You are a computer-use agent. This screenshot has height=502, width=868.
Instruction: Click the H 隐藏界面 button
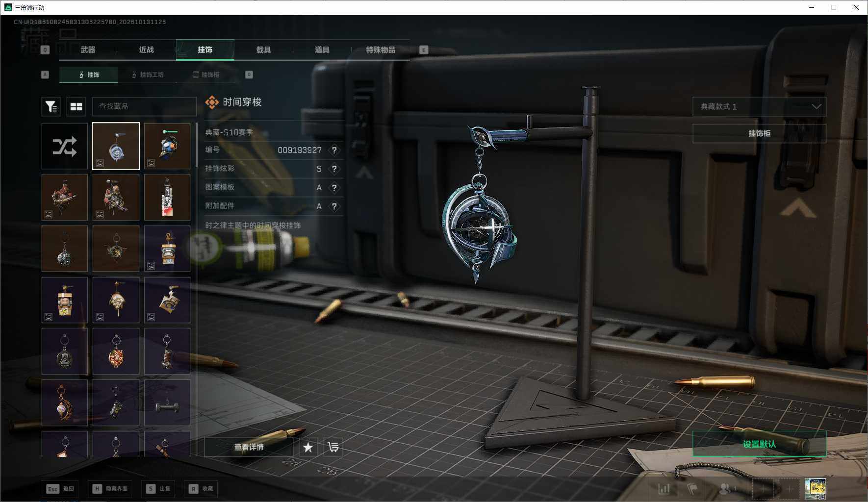tap(110, 489)
